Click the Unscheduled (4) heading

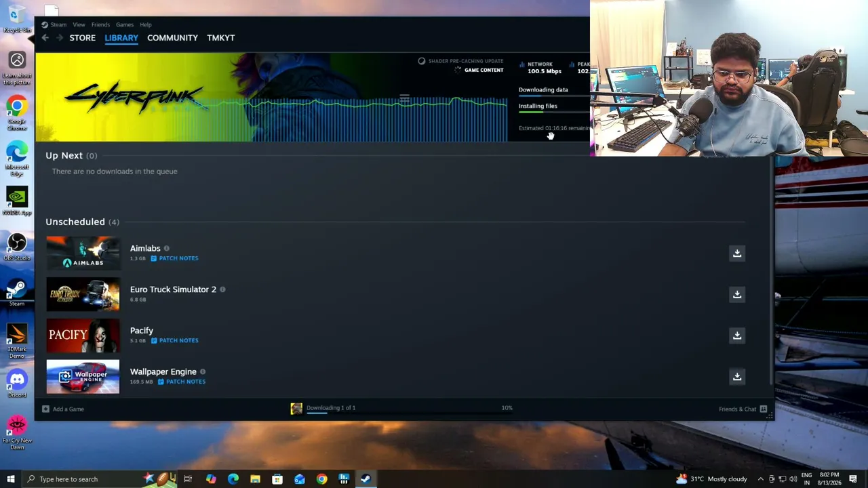[82, 222]
